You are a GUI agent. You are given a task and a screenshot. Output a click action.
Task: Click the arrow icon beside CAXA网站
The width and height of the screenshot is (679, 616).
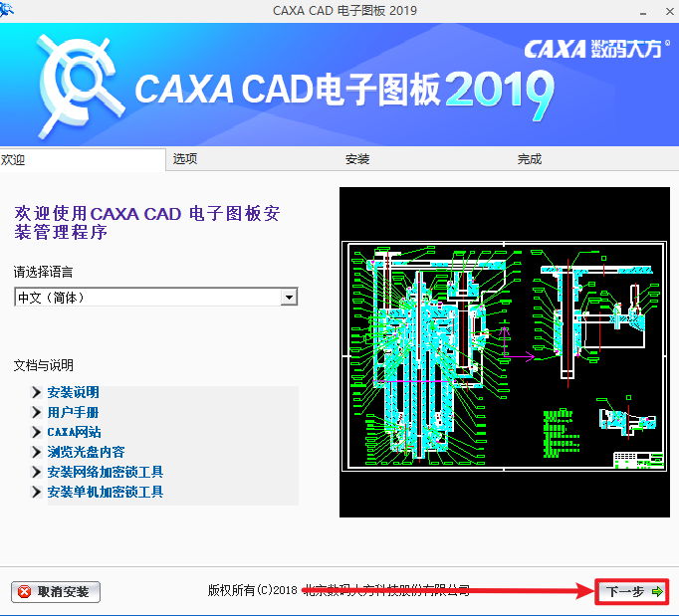(x=37, y=432)
